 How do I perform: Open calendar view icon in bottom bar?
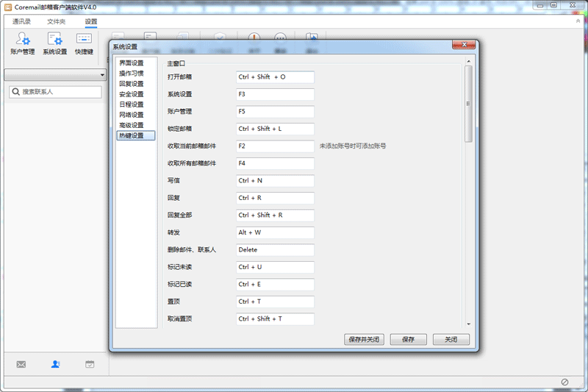90,364
